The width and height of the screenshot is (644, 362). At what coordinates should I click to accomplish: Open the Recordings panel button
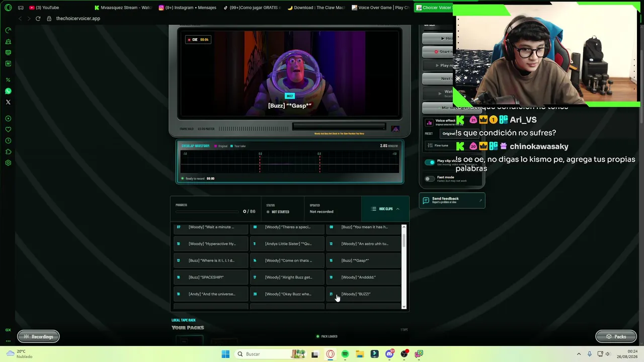[38, 336]
